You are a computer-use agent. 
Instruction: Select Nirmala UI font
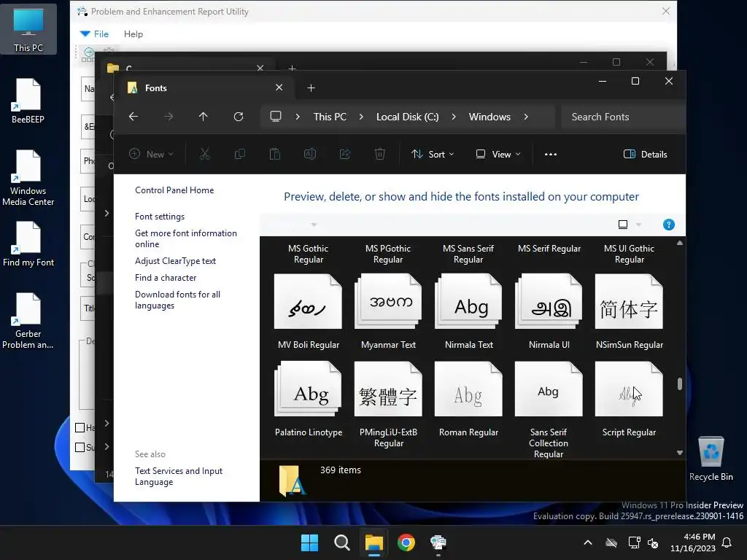[549, 311]
